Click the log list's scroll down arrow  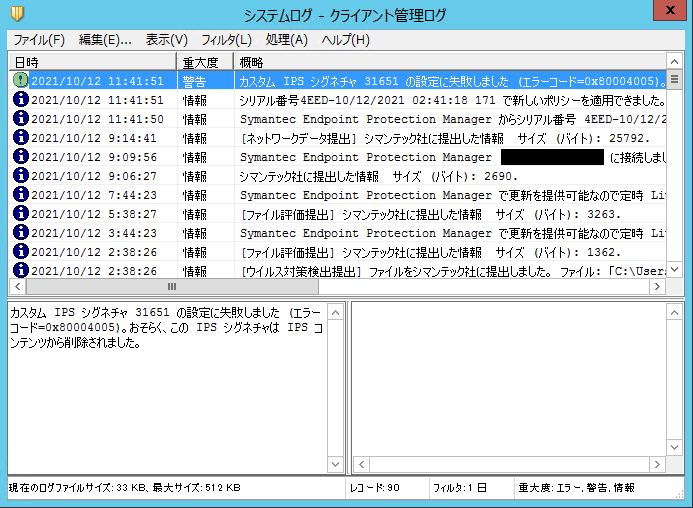[675, 270]
